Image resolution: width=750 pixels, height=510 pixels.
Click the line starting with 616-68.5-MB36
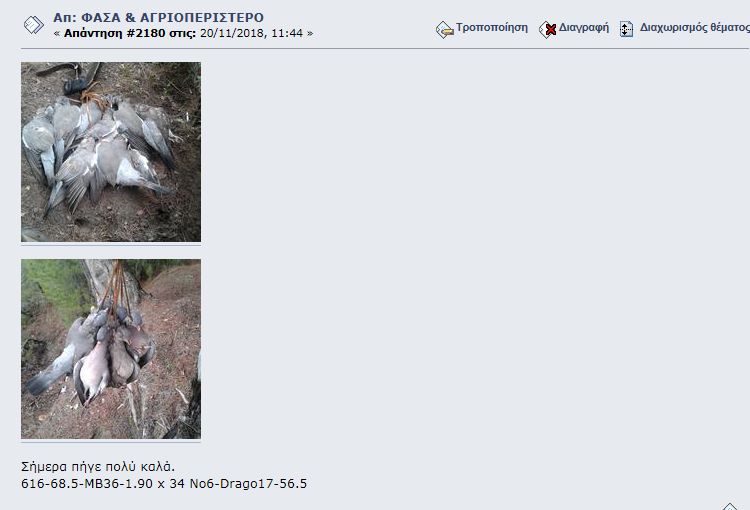coord(164,484)
